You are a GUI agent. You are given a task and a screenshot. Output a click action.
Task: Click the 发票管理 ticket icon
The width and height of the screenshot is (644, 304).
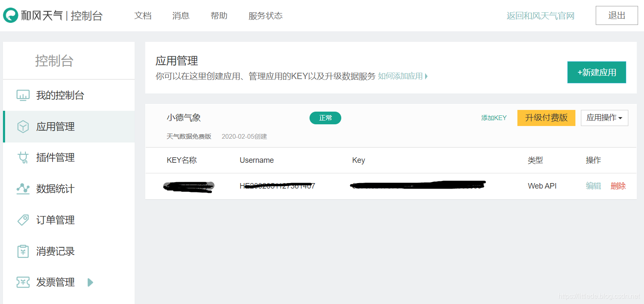tap(23, 282)
